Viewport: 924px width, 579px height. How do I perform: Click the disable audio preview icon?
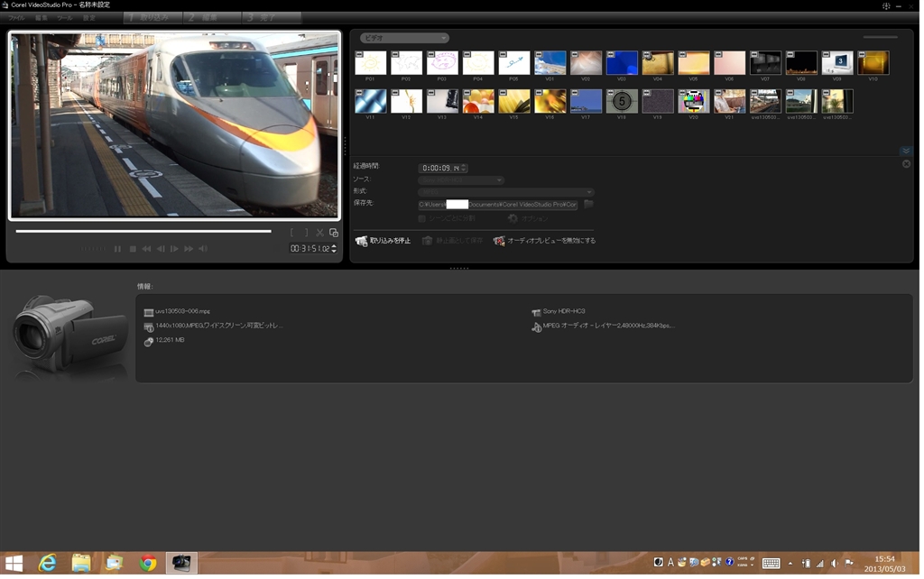[499, 242]
